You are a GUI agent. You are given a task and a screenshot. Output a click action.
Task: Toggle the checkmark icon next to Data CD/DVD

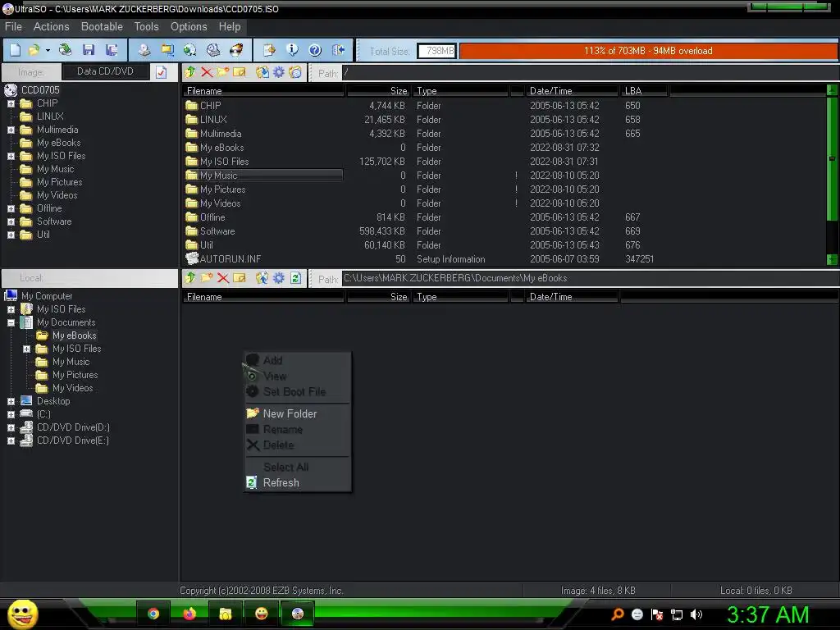(x=162, y=72)
